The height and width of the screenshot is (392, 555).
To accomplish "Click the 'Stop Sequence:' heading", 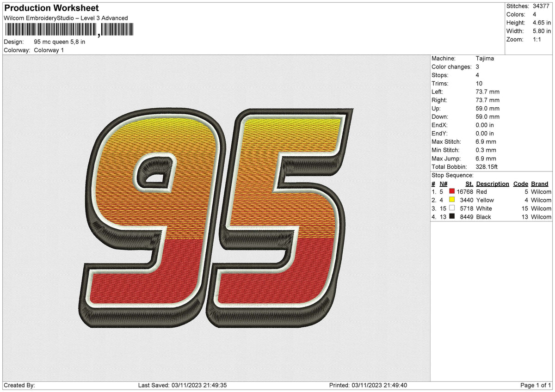I will coord(452,175).
